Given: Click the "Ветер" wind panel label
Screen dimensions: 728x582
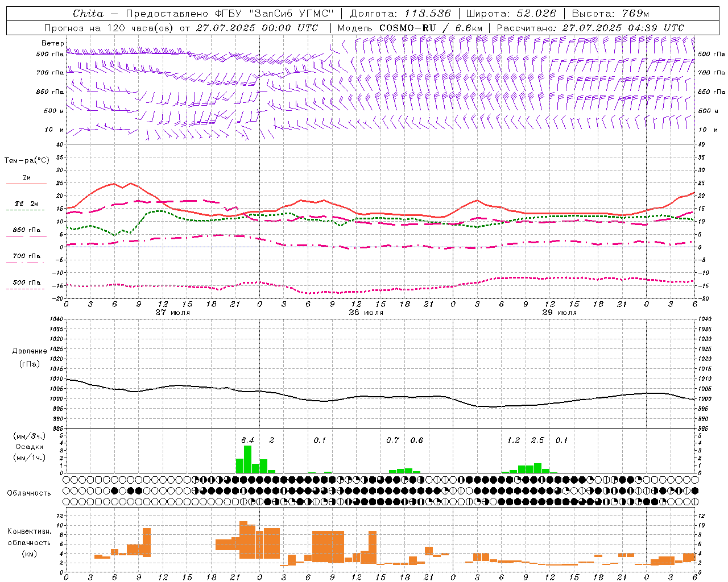Looking at the screenshot, I should coord(52,43).
